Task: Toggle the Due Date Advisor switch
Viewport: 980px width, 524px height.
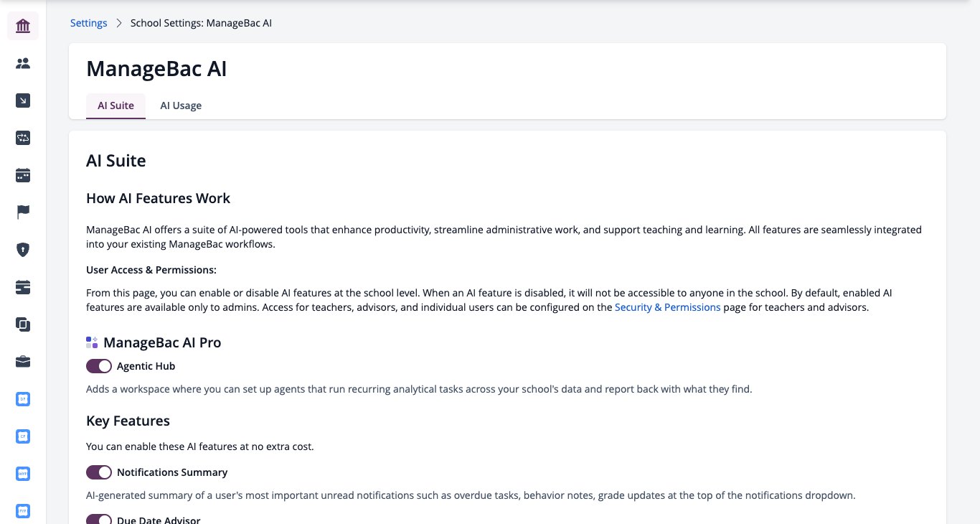Action: (99, 520)
